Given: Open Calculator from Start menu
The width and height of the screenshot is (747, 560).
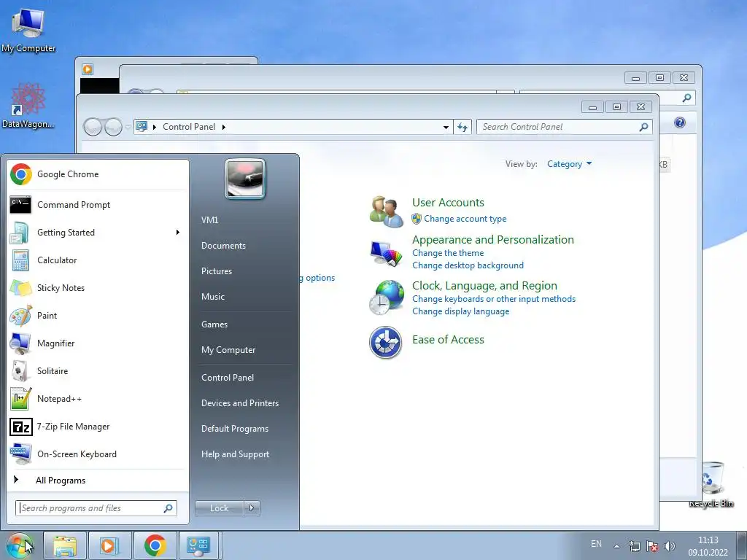Looking at the screenshot, I should point(97,260).
